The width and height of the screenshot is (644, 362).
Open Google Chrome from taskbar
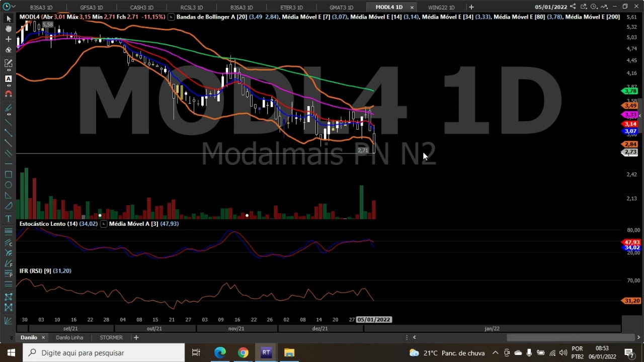[243, 352]
